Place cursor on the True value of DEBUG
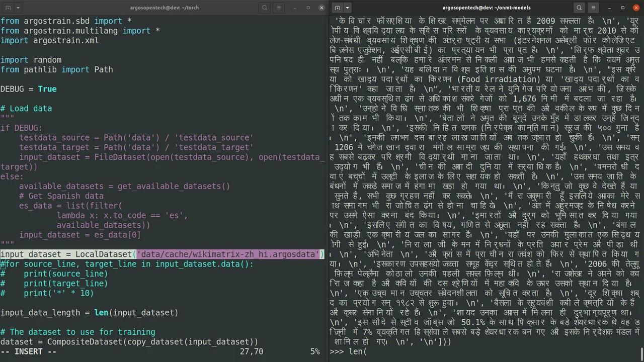Screen dimensions: 644x362 (x=47, y=89)
